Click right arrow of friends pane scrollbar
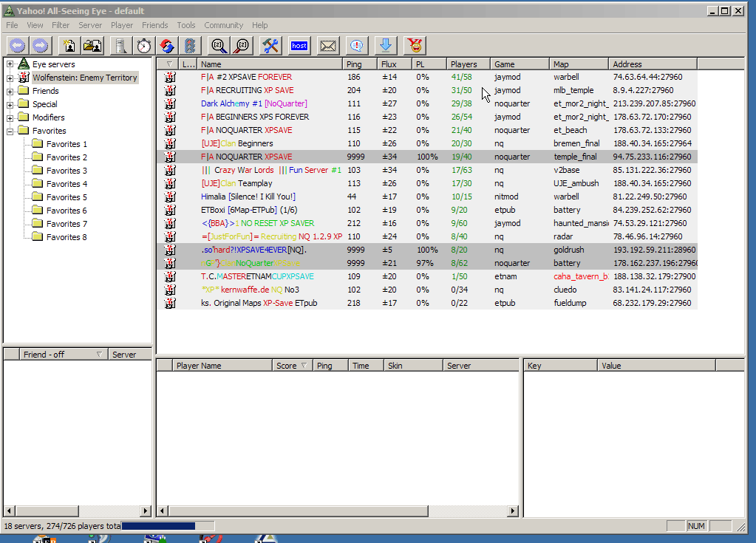 tap(146, 510)
